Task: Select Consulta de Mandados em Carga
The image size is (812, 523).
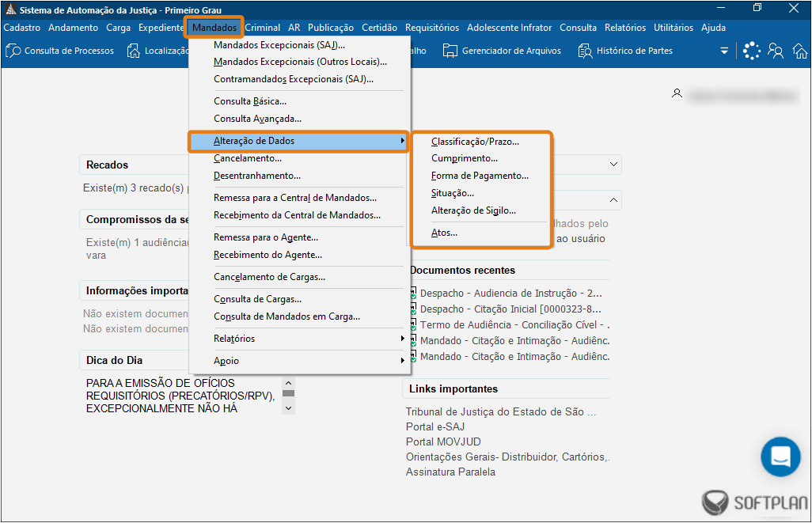Action: [299, 316]
